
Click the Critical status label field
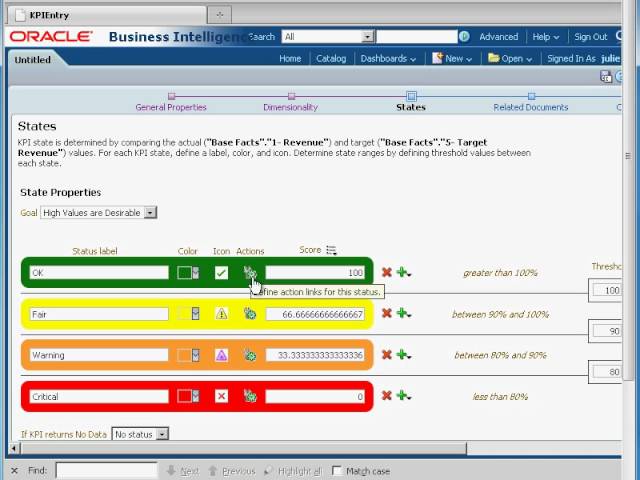coord(99,396)
